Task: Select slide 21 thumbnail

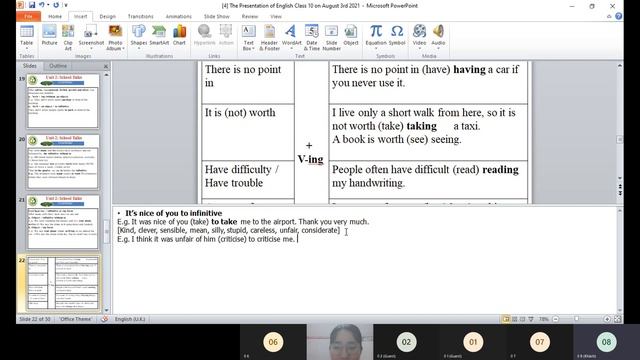Action: coord(63,222)
